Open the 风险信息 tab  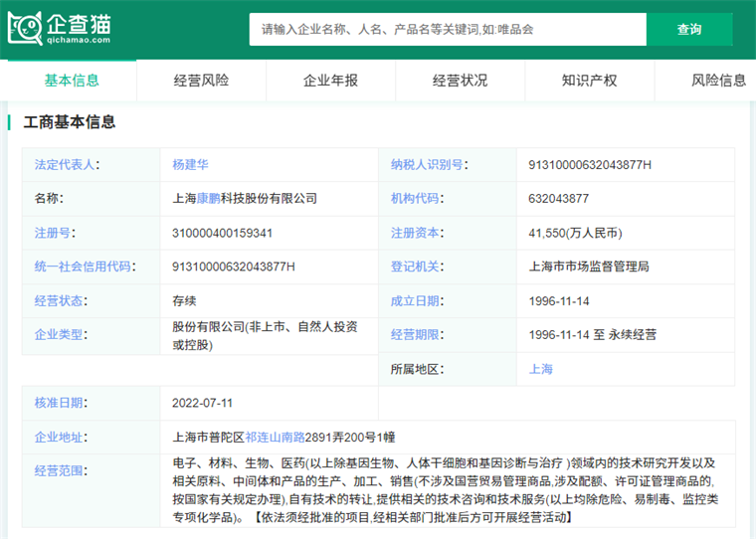[x=718, y=81]
